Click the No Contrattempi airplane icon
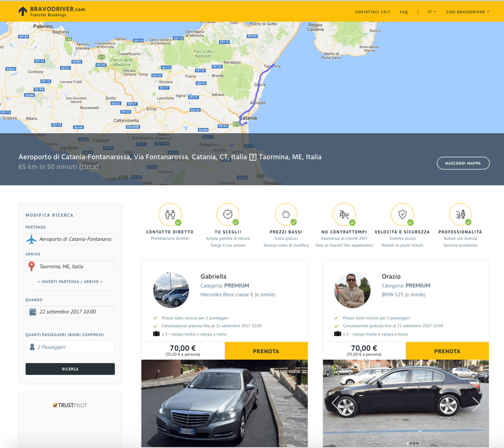 (344, 214)
